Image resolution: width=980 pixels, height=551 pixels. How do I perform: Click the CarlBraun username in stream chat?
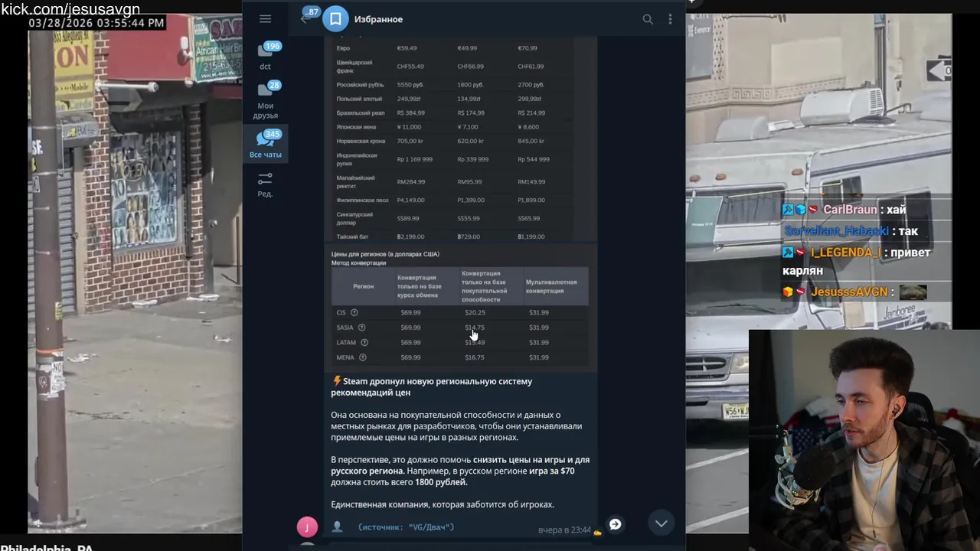[850, 210]
